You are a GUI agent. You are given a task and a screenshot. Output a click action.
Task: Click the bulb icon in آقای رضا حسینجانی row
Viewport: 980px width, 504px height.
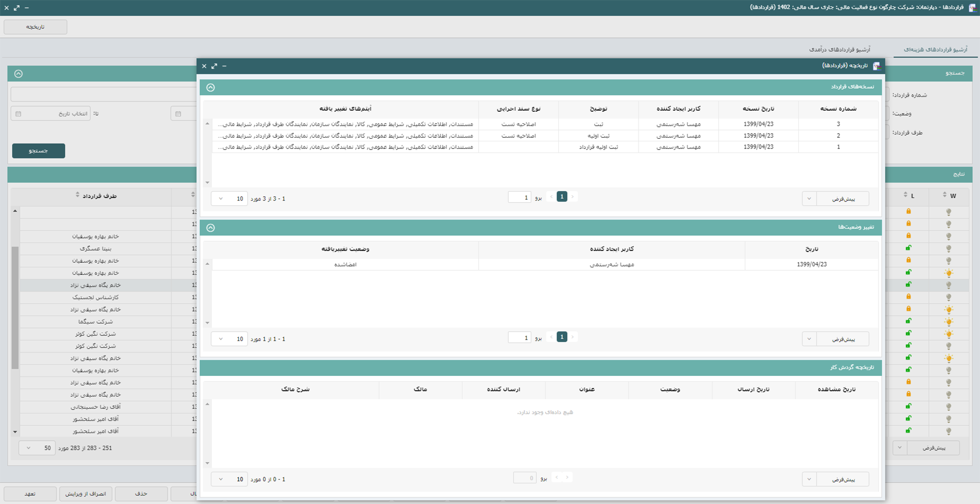click(x=948, y=407)
